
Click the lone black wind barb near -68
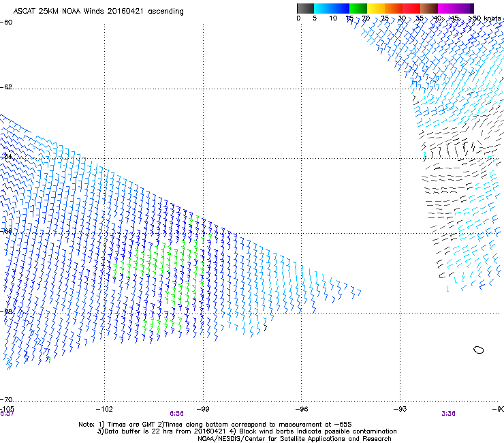[x=265, y=328]
